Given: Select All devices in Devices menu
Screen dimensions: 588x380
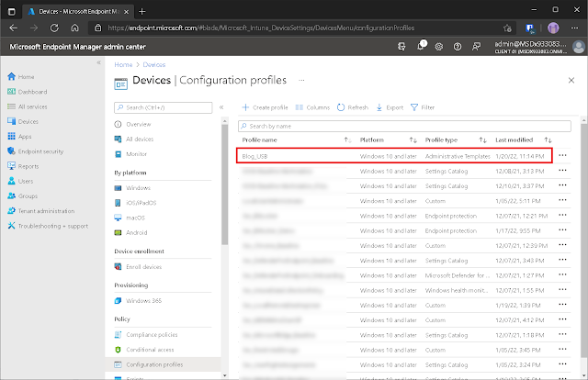Looking at the screenshot, I should pos(134,139).
